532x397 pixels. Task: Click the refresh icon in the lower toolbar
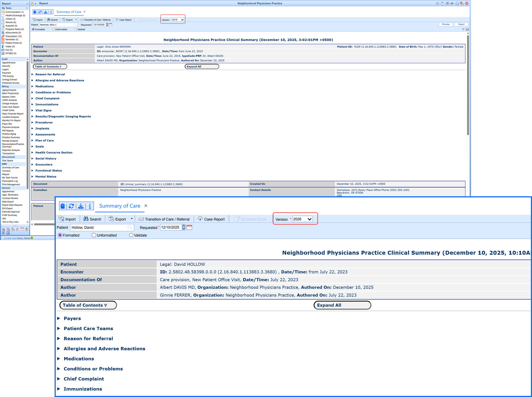point(71,206)
